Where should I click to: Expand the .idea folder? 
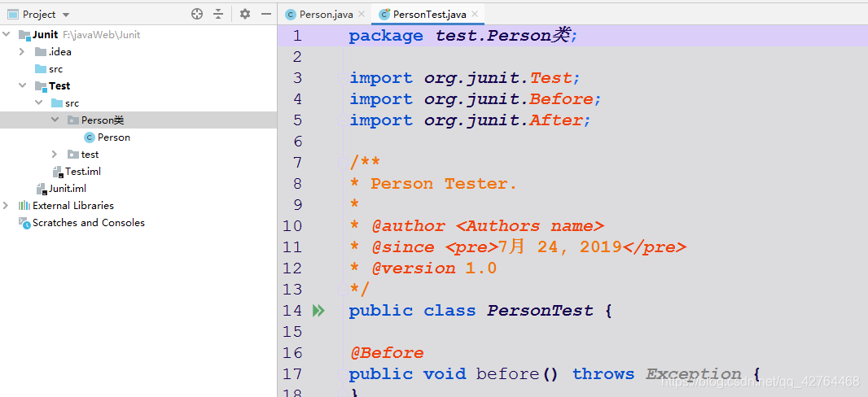click(x=22, y=52)
